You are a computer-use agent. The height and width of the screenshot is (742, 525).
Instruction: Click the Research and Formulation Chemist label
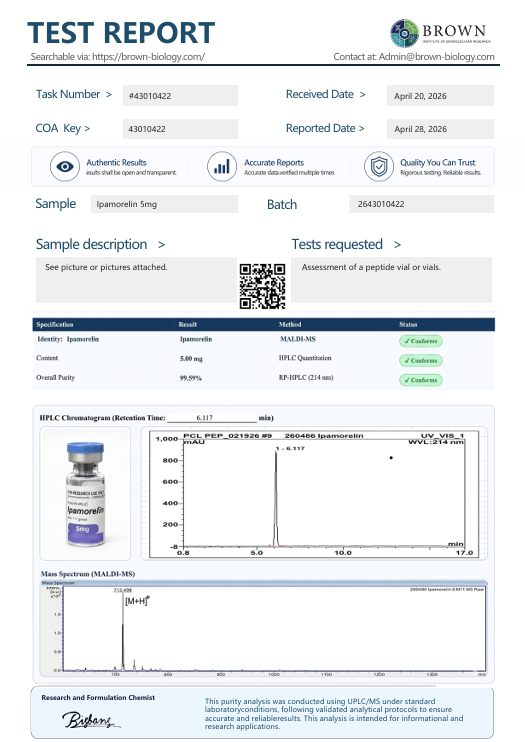coord(98,698)
